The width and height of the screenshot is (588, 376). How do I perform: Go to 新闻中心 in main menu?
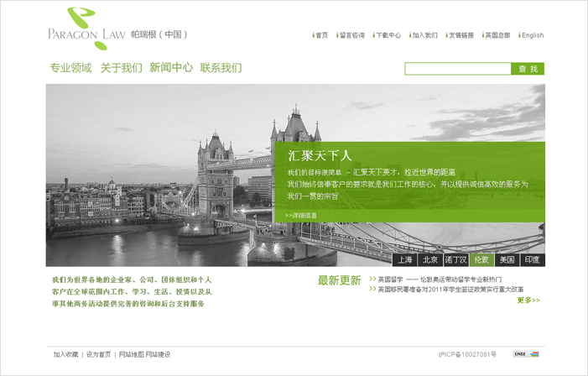tap(171, 68)
